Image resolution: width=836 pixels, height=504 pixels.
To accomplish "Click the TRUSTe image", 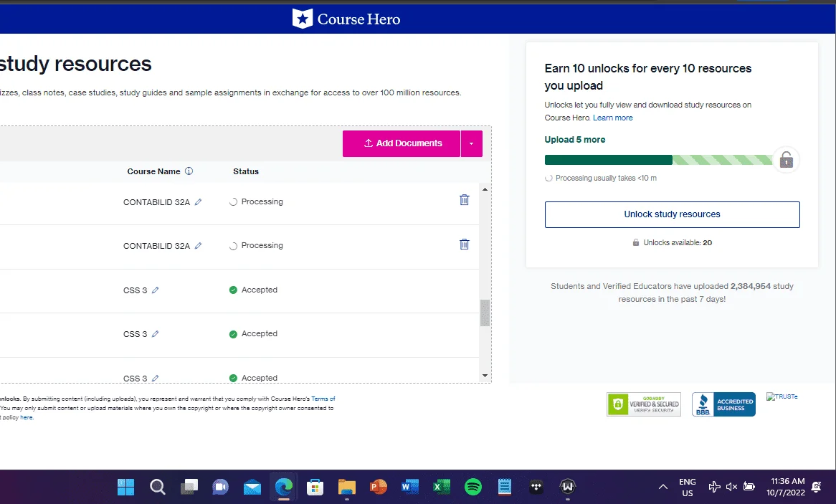I will click(782, 396).
